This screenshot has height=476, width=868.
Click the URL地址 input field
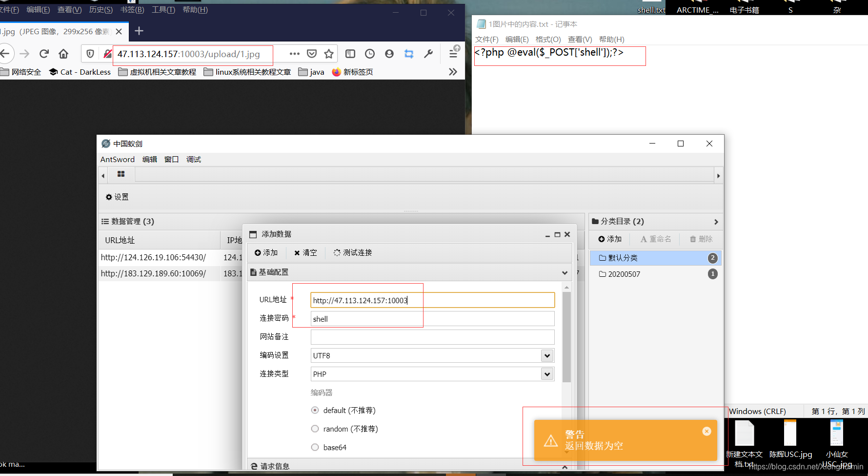[x=432, y=300]
